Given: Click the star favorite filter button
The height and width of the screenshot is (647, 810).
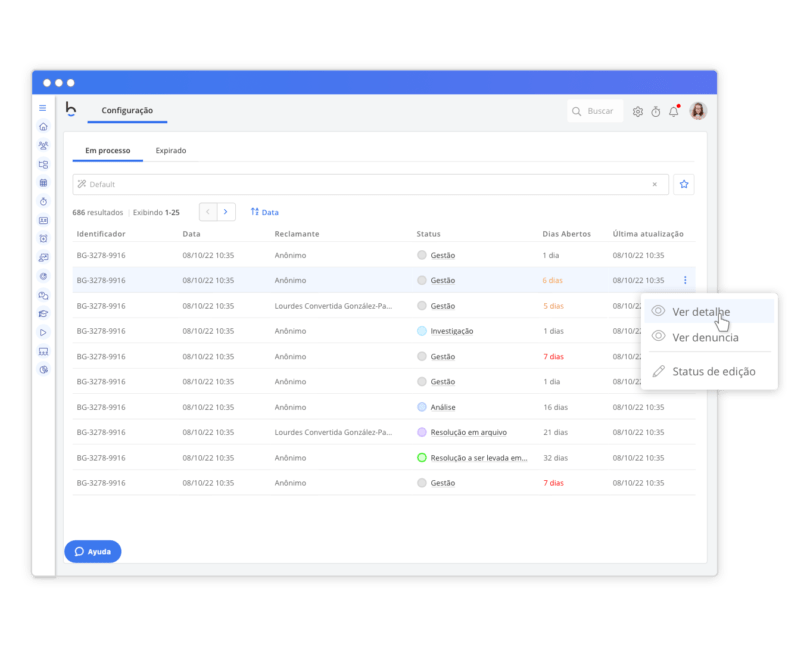Looking at the screenshot, I should coord(684,184).
